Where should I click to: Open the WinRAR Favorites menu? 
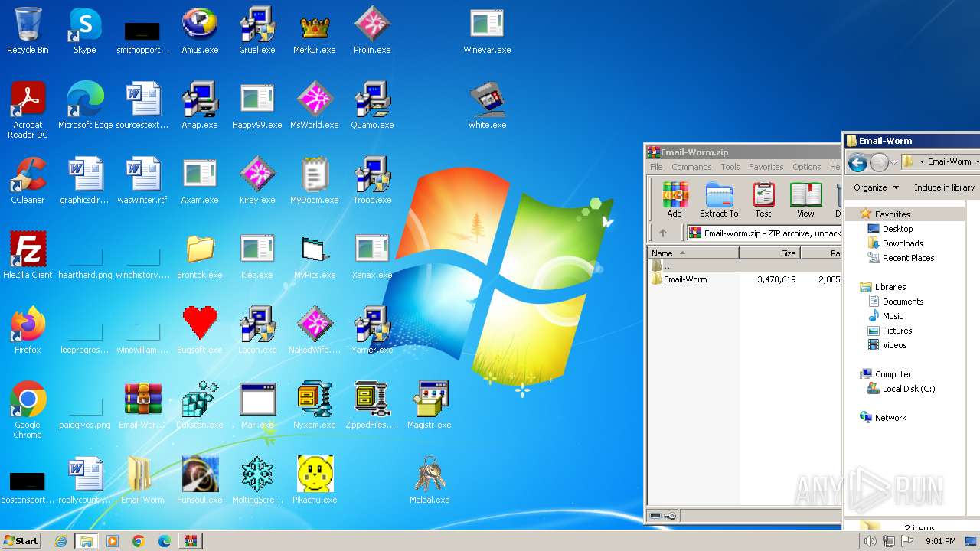click(x=766, y=167)
